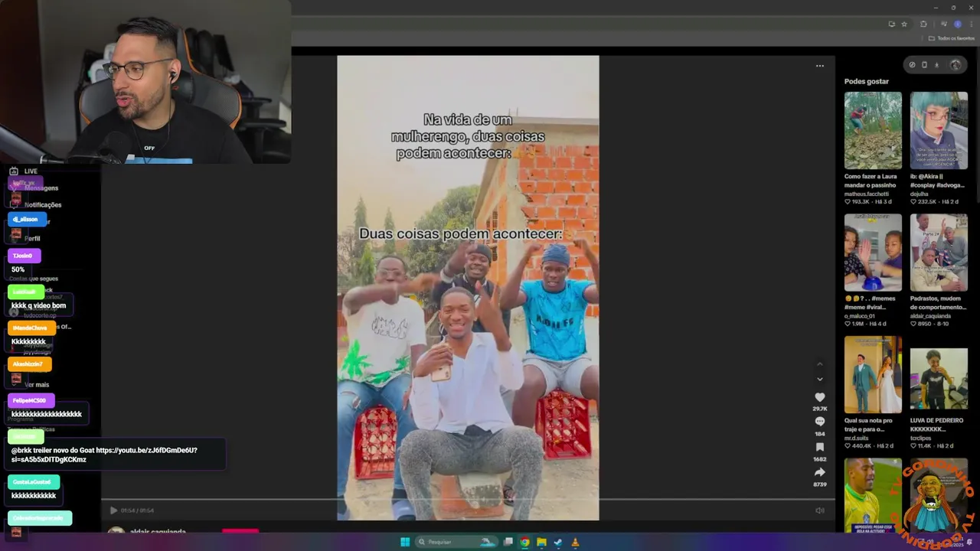Bookmark this page with the star icon
Image resolution: width=980 pixels, height=551 pixels.
[904, 24]
